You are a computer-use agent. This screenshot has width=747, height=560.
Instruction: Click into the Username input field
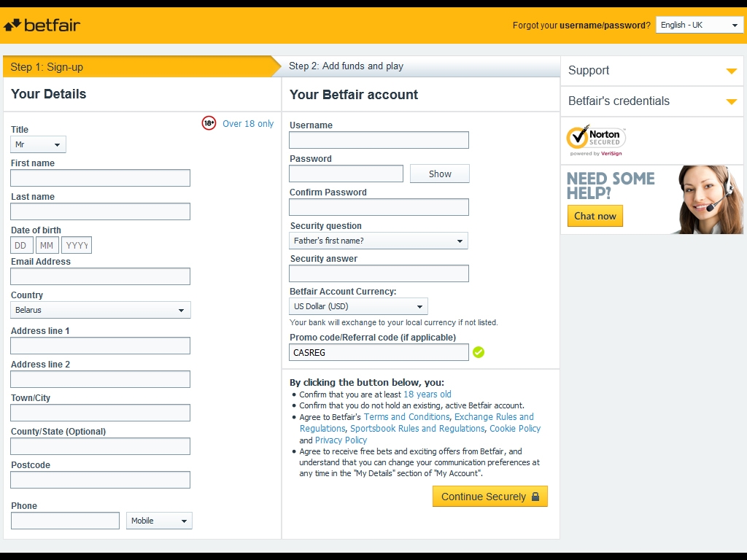[379, 140]
